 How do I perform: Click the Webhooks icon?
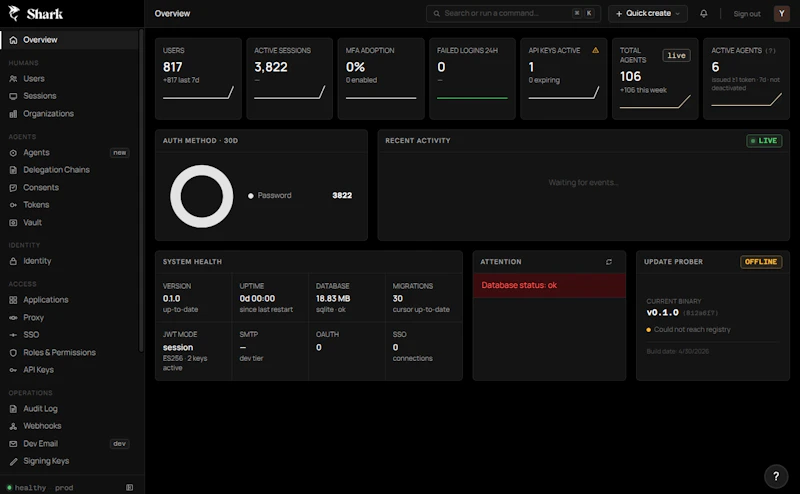tap(13, 426)
